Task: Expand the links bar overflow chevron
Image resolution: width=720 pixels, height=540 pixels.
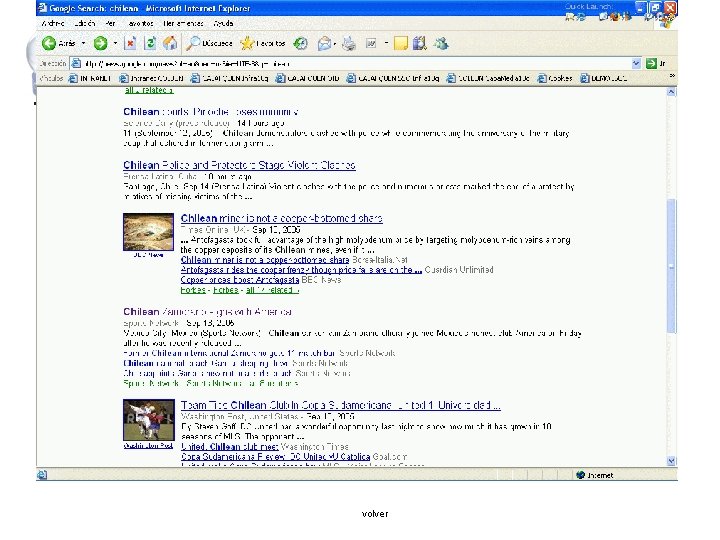Action: [x=672, y=76]
